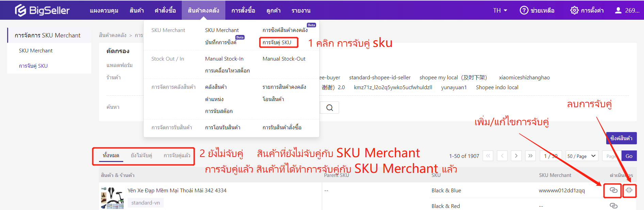Viewport: 644px width, 210px height.
Task: Select คลังสินค้า menu entry
Action: click(216, 87)
